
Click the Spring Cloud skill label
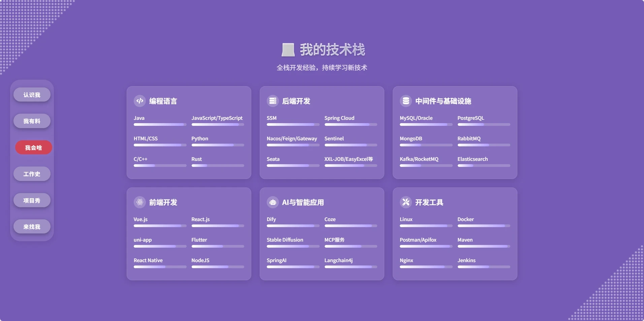[x=340, y=118]
